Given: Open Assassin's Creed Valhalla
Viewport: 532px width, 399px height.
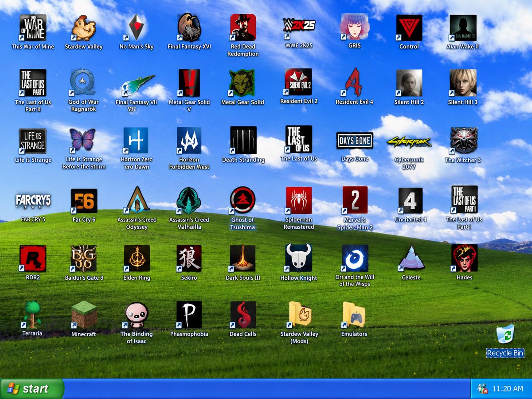Looking at the screenshot, I should pyautogui.click(x=189, y=200).
